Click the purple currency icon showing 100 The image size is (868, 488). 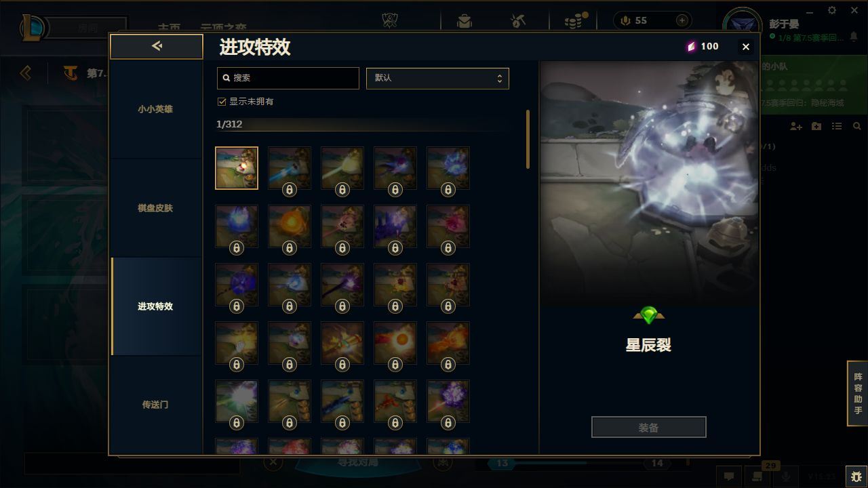691,46
